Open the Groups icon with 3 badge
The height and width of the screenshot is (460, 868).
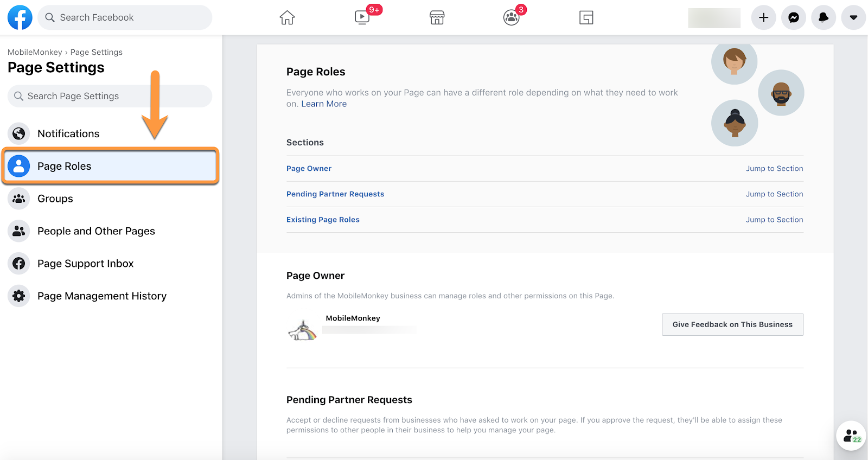(x=511, y=18)
